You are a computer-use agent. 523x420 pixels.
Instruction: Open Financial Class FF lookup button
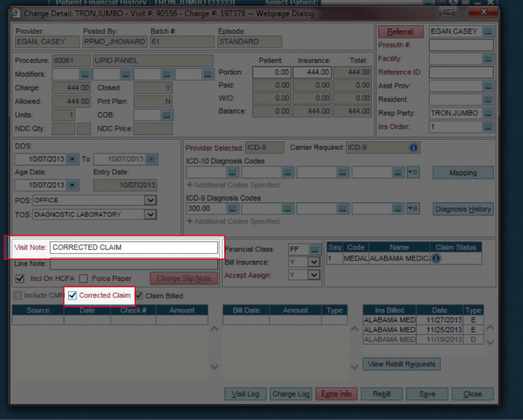(x=314, y=249)
